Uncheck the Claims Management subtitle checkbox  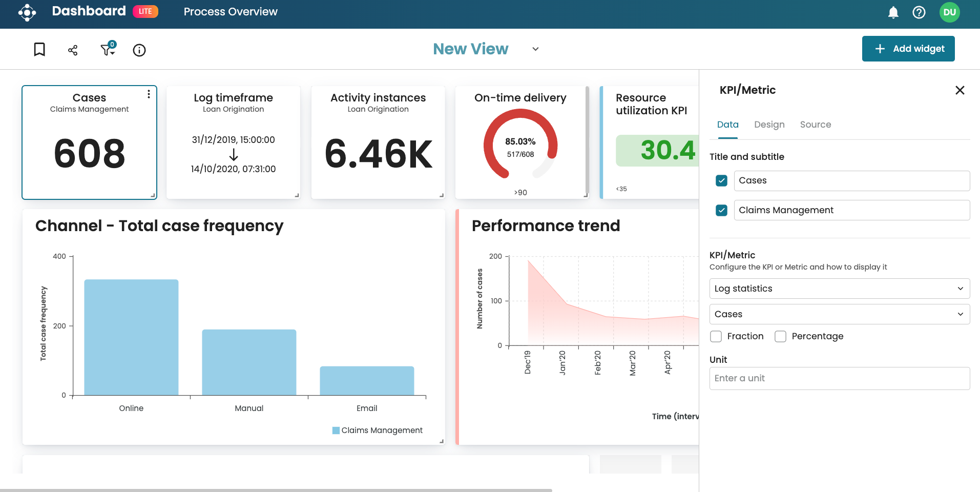721,211
